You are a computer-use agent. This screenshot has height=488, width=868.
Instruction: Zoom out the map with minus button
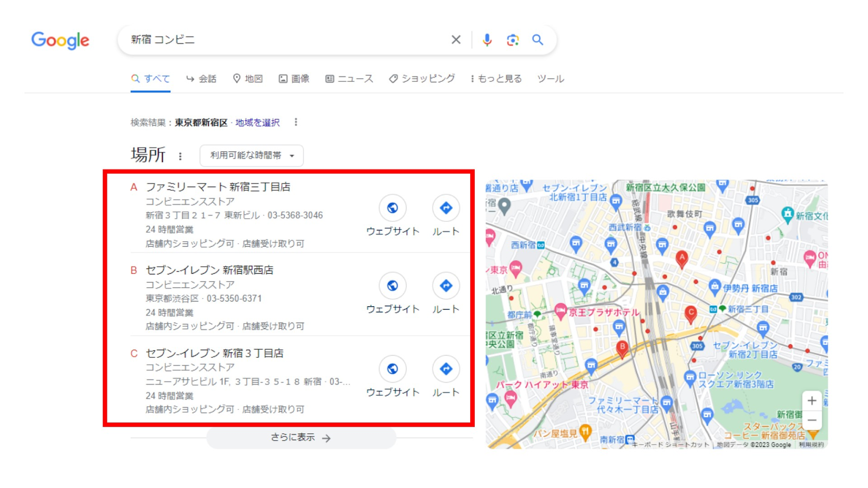tap(812, 420)
